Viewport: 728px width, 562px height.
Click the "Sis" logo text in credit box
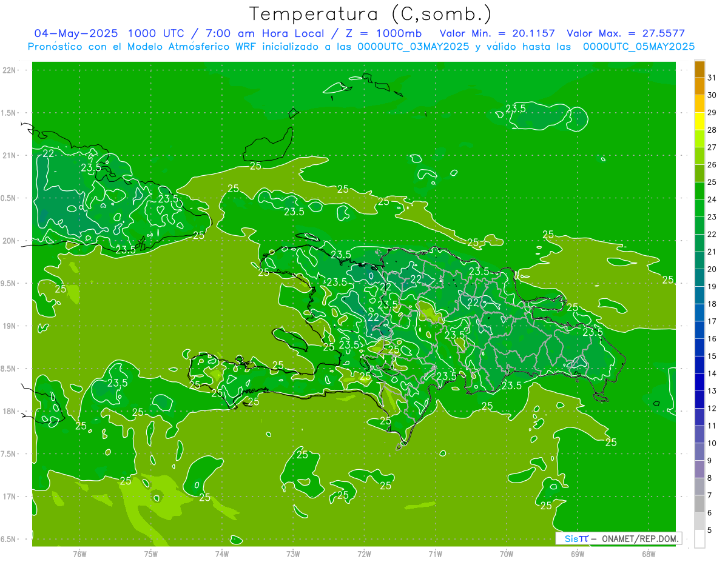coord(571,538)
